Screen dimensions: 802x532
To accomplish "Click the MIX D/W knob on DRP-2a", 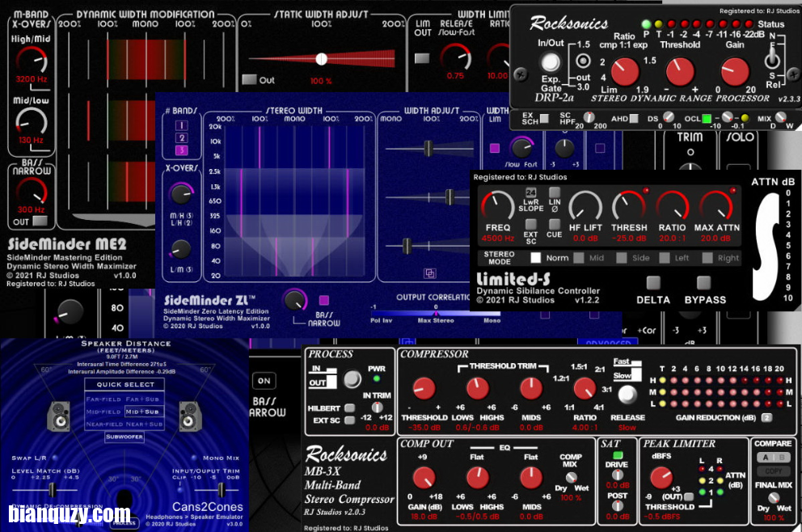I will 780,118.
